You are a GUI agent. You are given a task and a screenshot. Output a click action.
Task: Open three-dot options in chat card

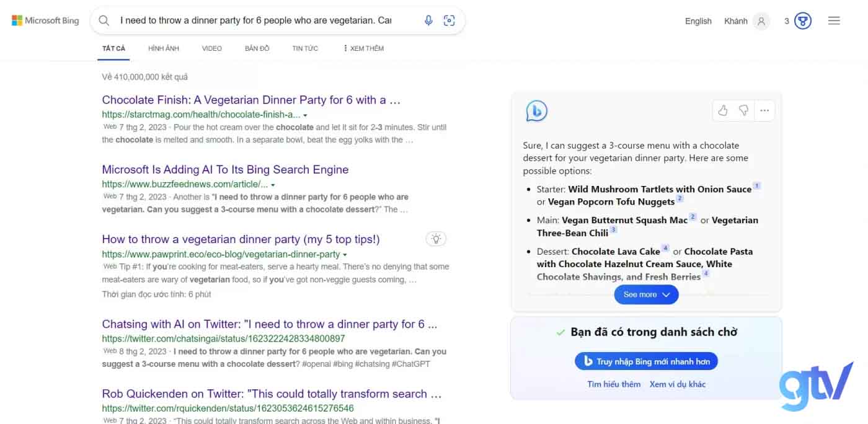[764, 110]
